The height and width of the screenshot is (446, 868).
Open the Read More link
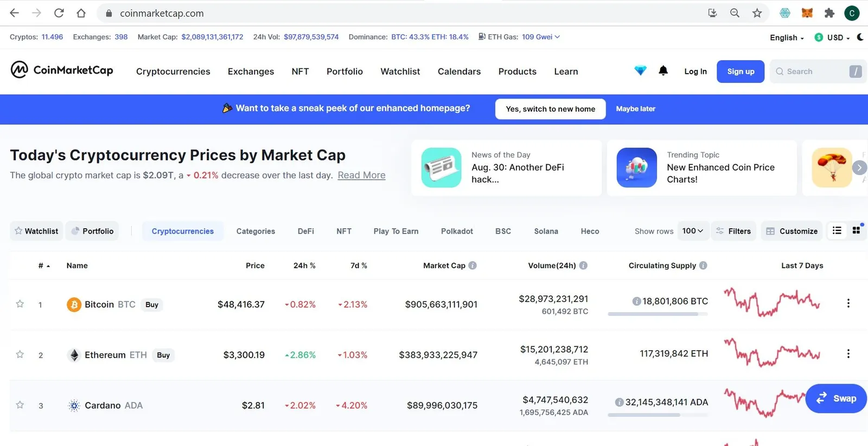361,175
